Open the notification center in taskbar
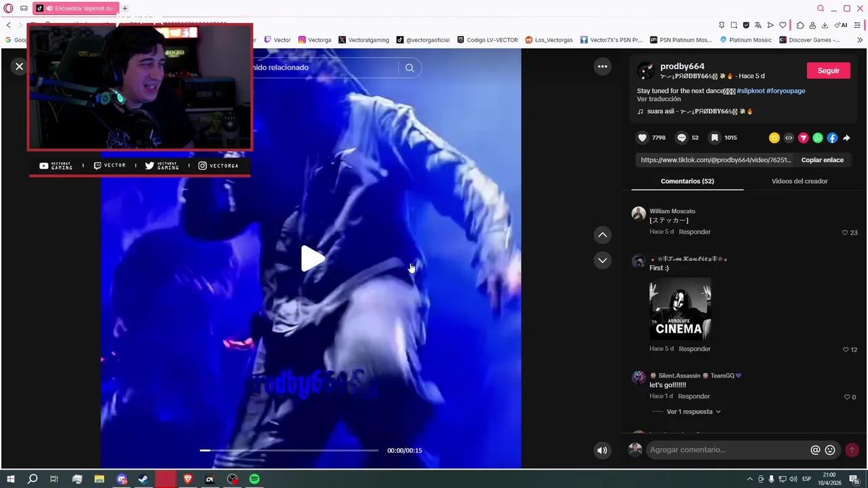868x488 pixels. coord(854,479)
